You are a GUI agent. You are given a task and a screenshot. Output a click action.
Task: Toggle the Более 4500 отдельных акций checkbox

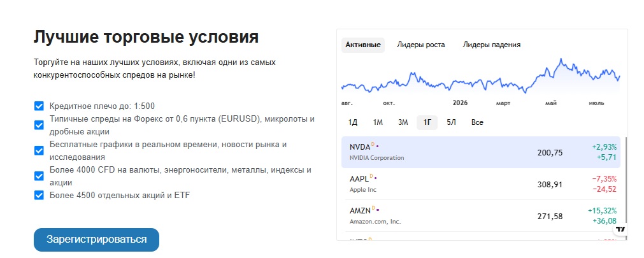point(39,195)
